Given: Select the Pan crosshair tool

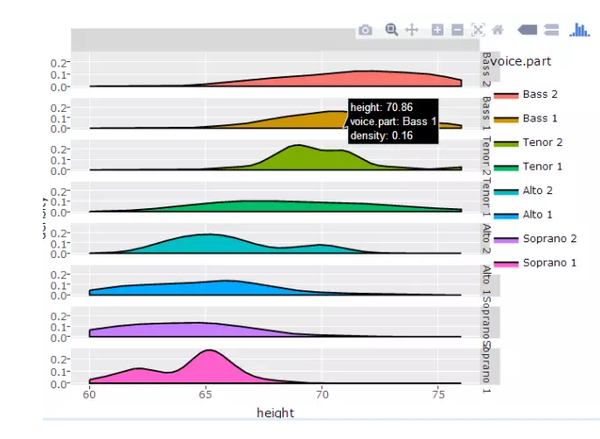Looking at the screenshot, I should click(x=412, y=30).
